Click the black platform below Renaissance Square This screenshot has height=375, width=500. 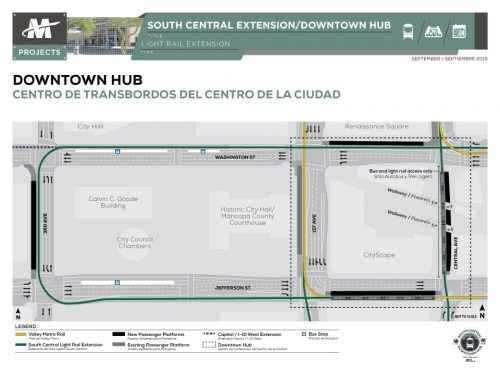376,143
